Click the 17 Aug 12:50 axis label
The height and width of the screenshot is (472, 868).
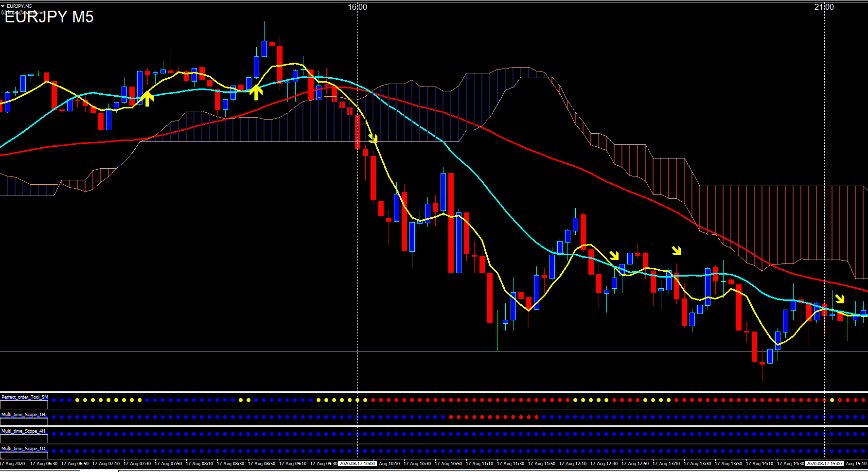635,464
